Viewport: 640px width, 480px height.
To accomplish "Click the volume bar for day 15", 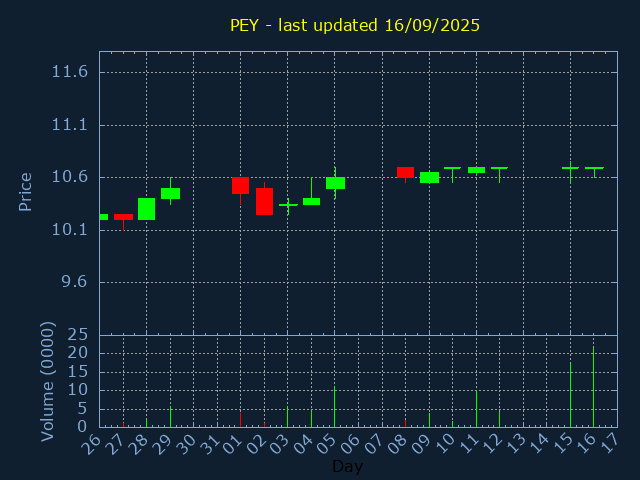I will pos(570,395).
